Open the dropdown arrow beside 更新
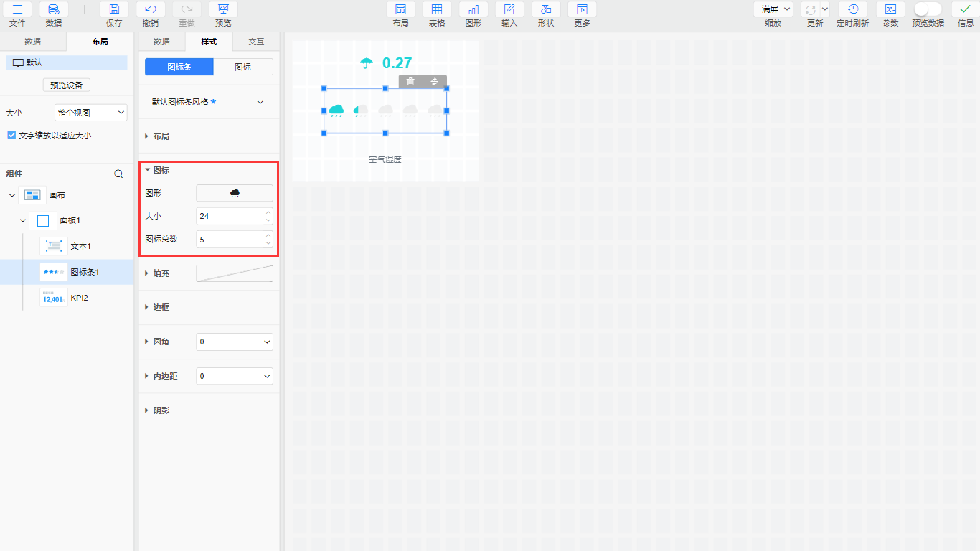The image size is (980, 551). tap(824, 9)
